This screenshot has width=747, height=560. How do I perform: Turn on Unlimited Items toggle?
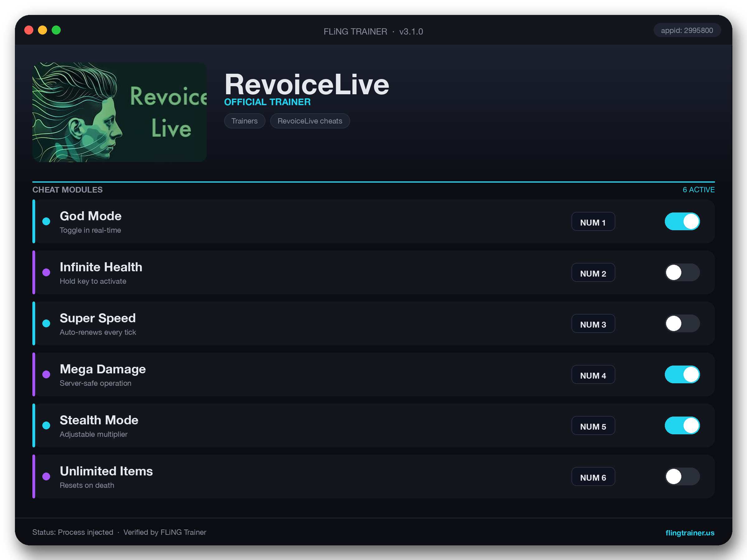point(682,476)
